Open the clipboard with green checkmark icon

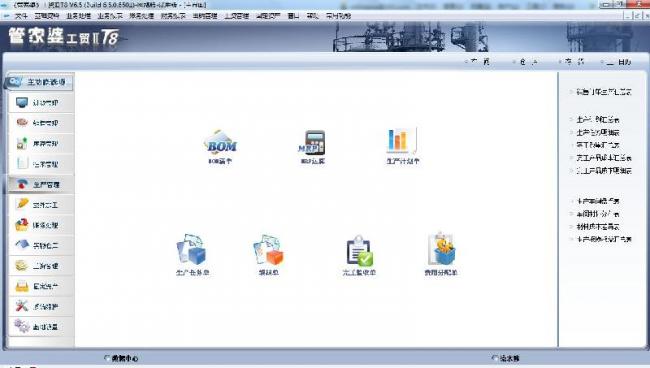pos(359,254)
